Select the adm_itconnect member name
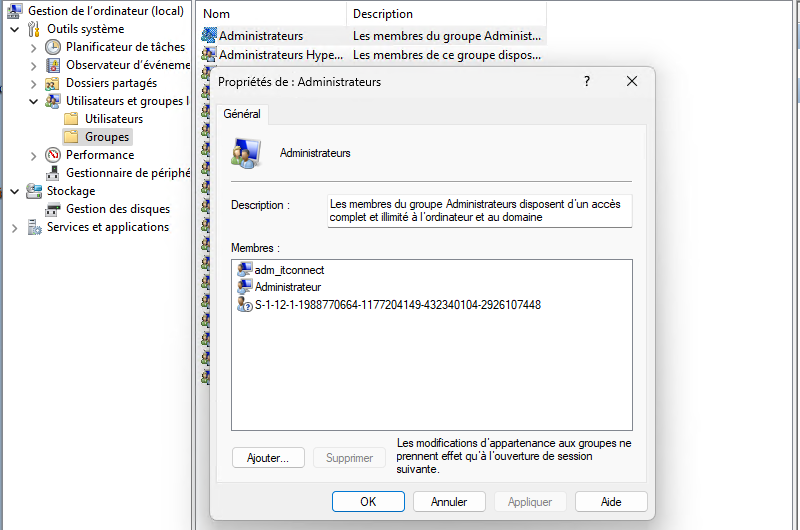The image size is (800, 530). 289,270
